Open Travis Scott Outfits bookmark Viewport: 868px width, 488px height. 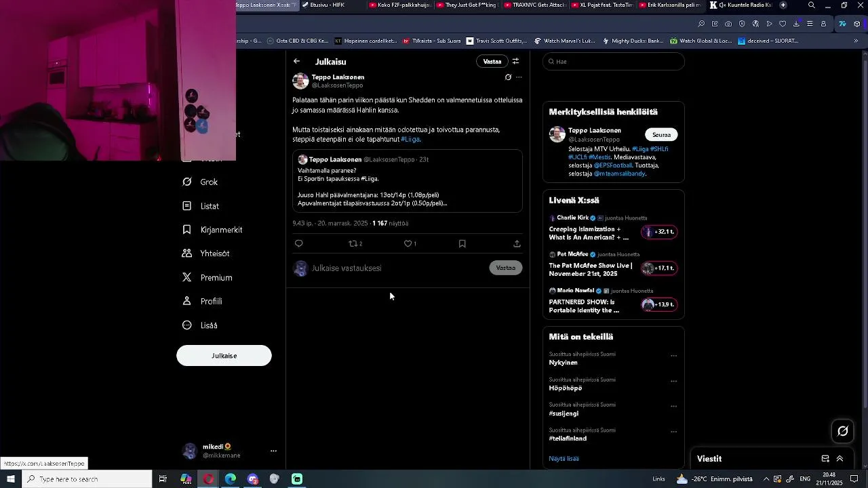tap(496, 41)
